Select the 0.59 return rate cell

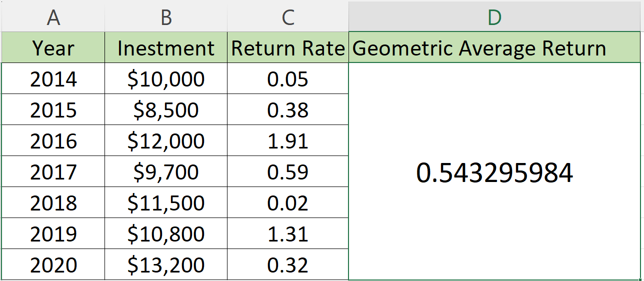tap(288, 171)
